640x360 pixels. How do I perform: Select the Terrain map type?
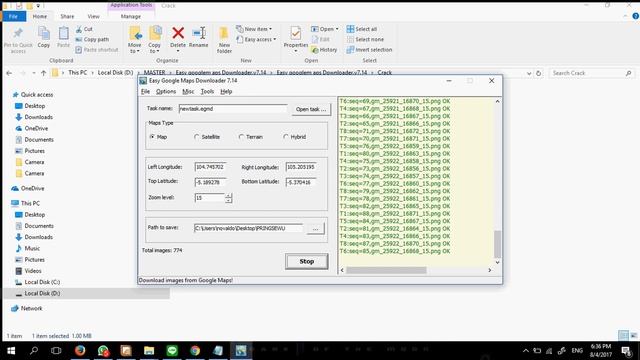coord(241,137)
